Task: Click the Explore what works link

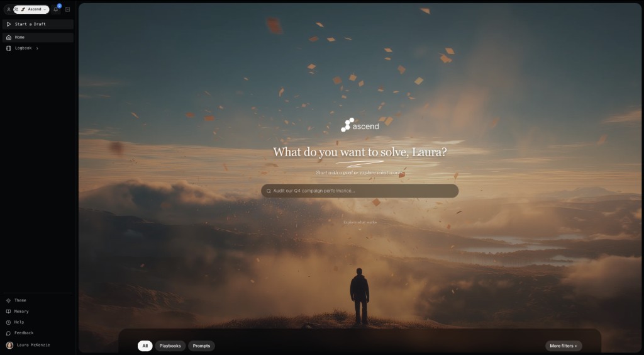Action: pyautogui.click(x=360, y=222)
